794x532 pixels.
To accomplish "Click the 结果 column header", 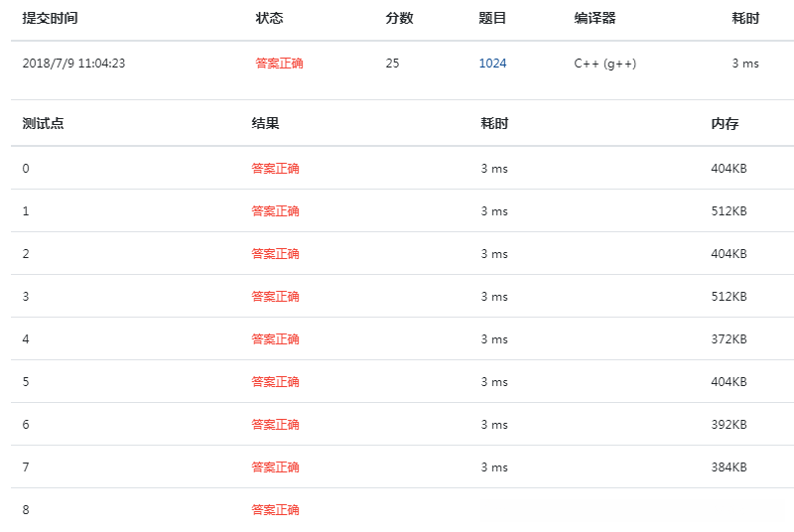I will (265, 124).
